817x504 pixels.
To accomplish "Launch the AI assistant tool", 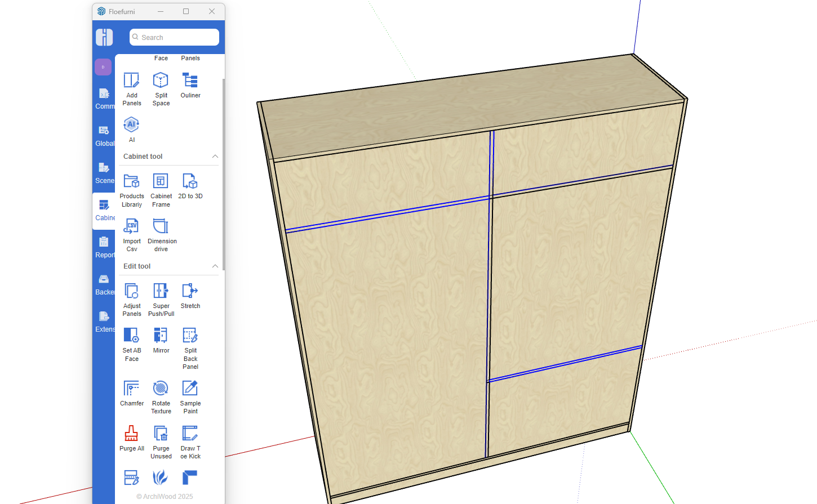I will point(131,125).
